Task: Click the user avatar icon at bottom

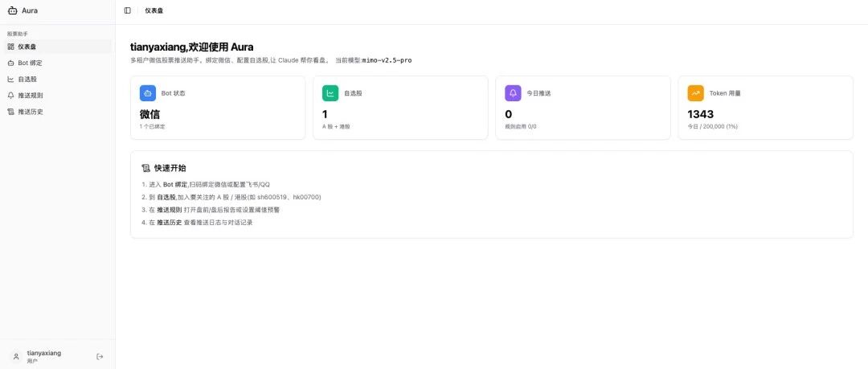Action: [16, 356]
